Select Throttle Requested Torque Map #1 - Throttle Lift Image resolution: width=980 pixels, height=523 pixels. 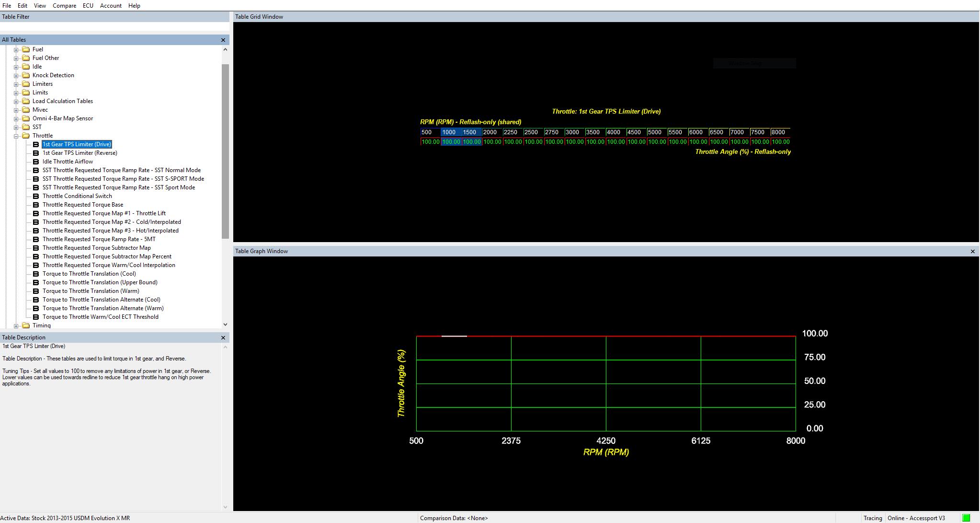[104, 213]
